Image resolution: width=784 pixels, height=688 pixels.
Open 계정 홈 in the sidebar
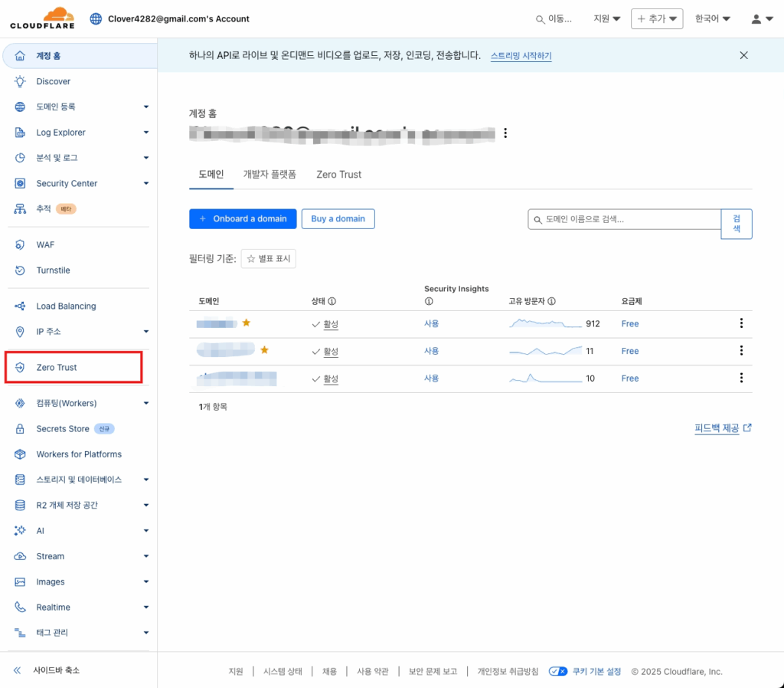point(80,55)
